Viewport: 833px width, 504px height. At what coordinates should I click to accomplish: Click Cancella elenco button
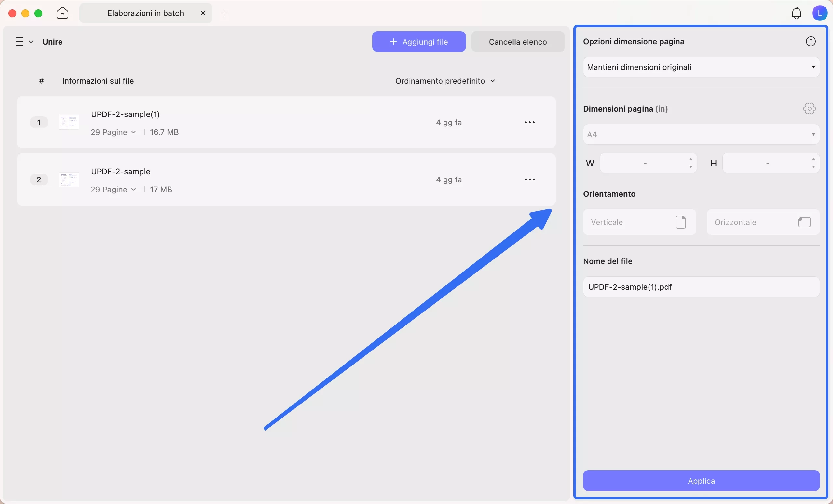(518, 42)
